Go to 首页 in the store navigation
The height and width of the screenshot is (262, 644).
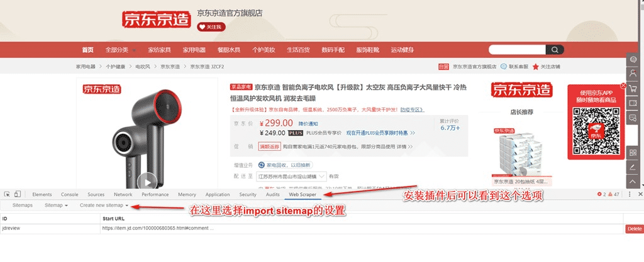pos(87,50)
